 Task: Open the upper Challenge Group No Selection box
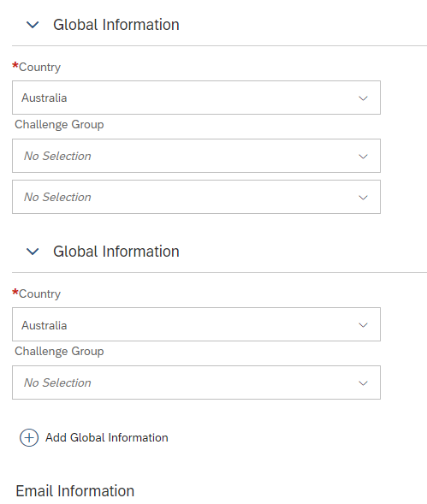196,156
